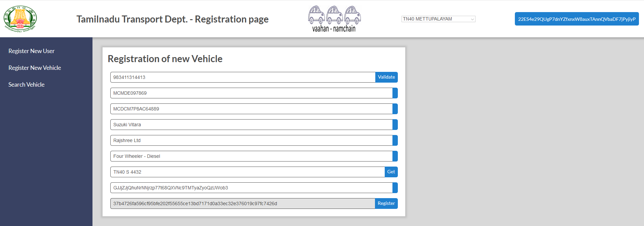Click the Tamilnadu Transport Dept. page title
This screenshot has height=226, width=644.
[x=173, y=19]
